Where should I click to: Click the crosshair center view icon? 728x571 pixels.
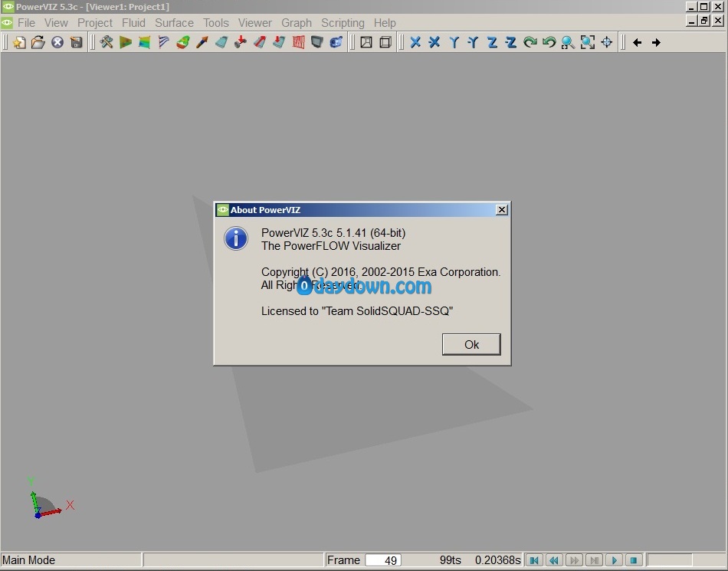point(607,43)
